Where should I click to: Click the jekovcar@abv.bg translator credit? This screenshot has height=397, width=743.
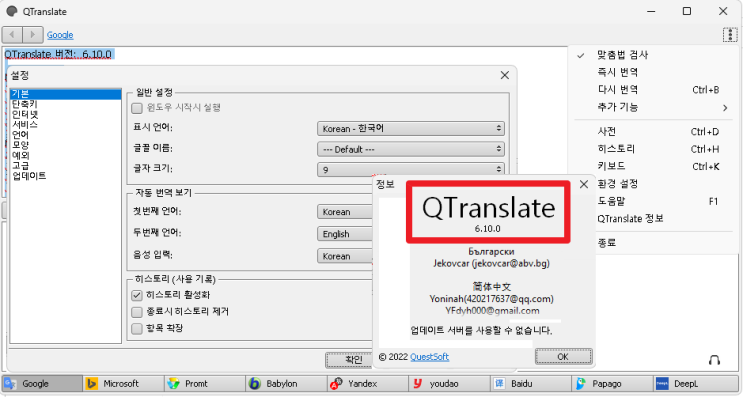coord(491,263)
